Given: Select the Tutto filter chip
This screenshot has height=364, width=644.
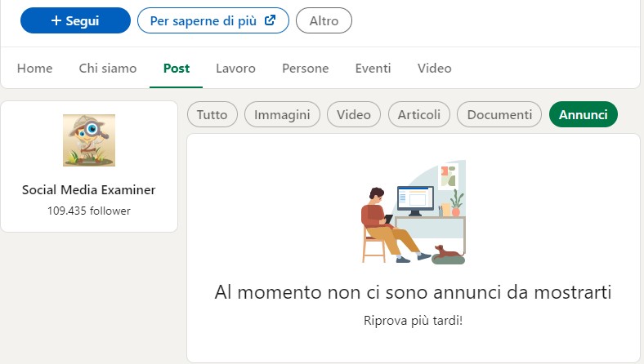Looking at the screenshot, I should [212, 115].
